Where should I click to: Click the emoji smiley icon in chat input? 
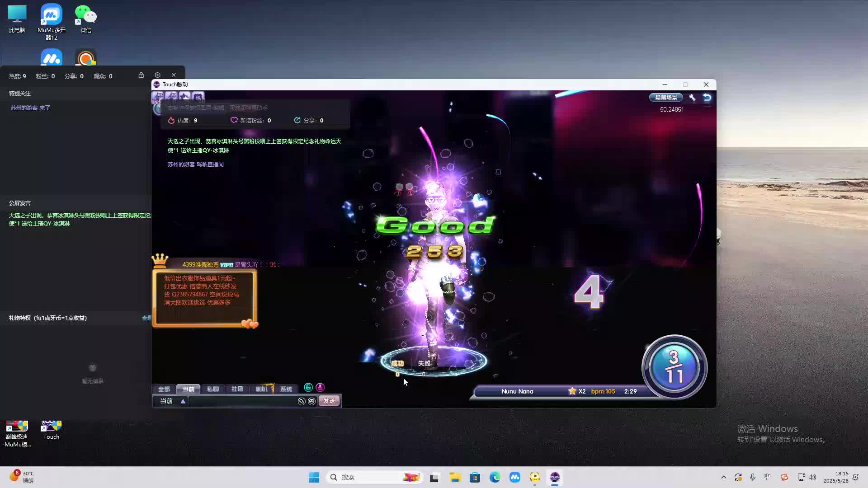pos(311,401)
